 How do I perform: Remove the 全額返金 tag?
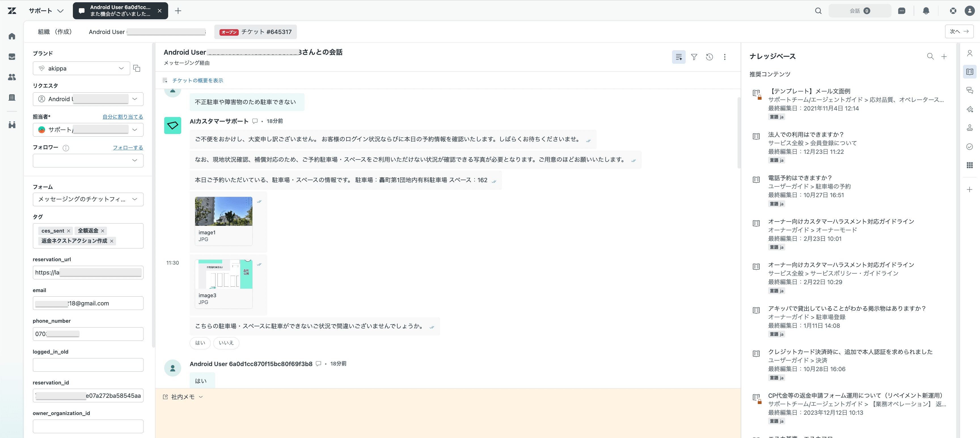pyautogui.click(x=102, y=231)
